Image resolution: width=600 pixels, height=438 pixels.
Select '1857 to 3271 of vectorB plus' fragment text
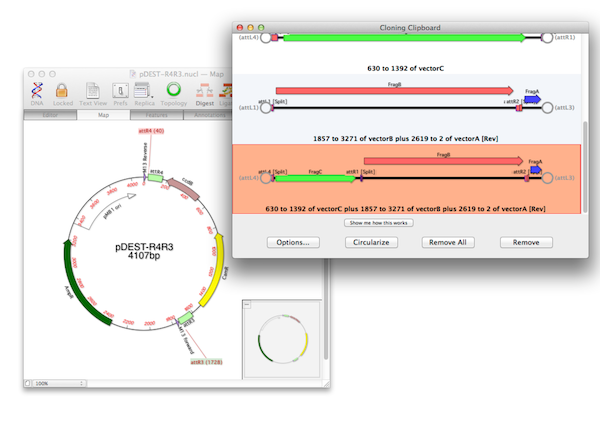(x=406, y=138)
